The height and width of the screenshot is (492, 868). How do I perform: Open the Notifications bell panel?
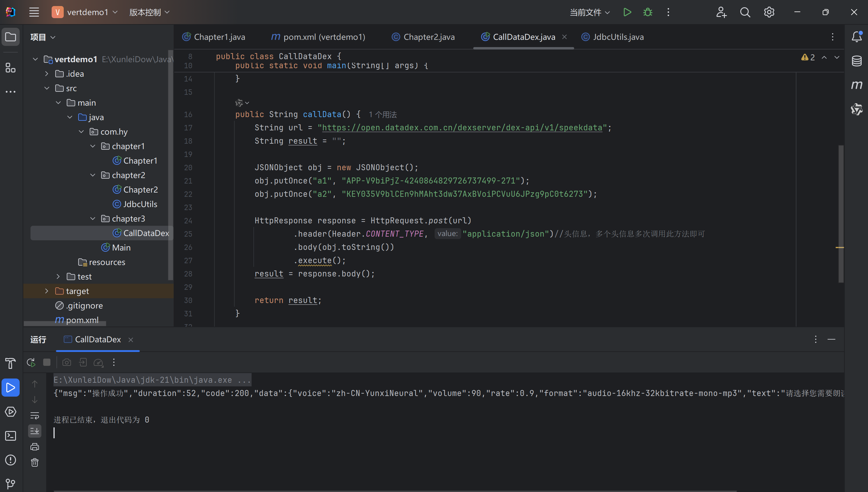857,37
